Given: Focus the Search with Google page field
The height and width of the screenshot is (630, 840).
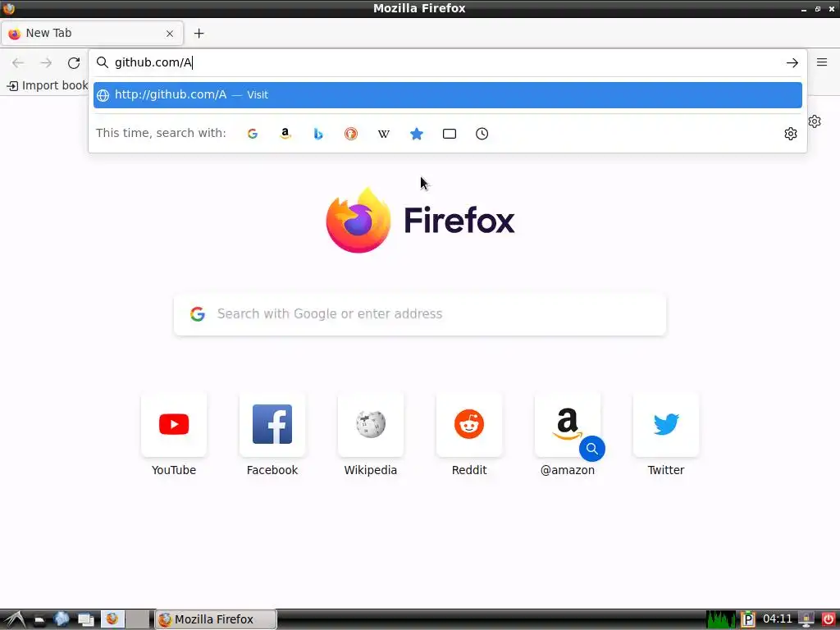Looking at the screenshot, I should 420,314.
